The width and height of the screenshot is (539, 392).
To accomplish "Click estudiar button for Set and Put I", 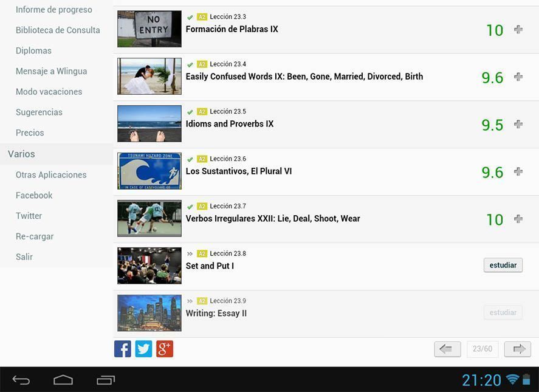I will (x=503, y=265).
